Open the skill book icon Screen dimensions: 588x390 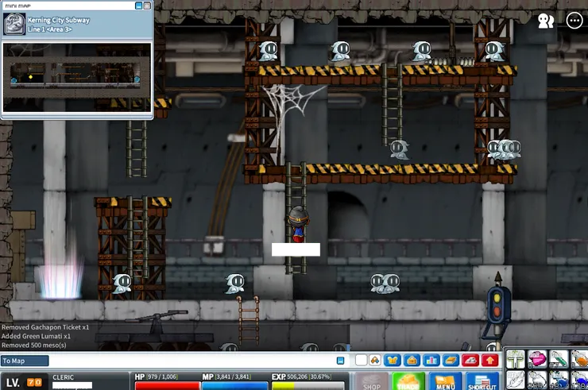tap(451, 361)
